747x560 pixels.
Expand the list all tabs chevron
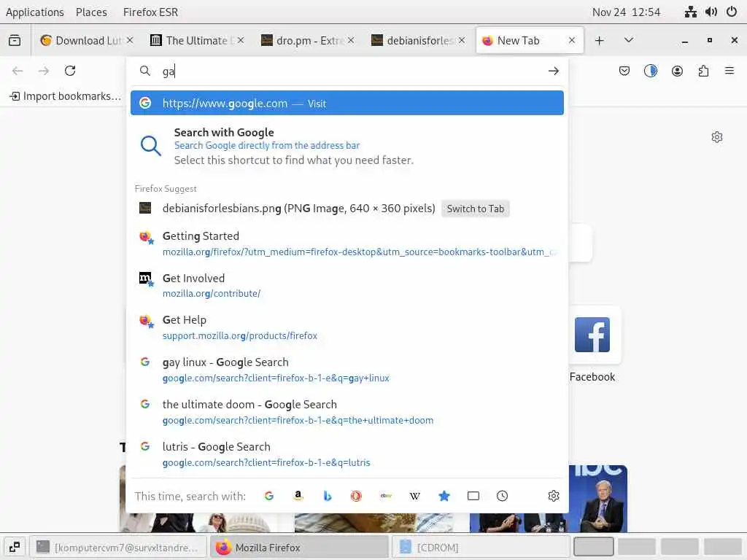click(628, 41)
